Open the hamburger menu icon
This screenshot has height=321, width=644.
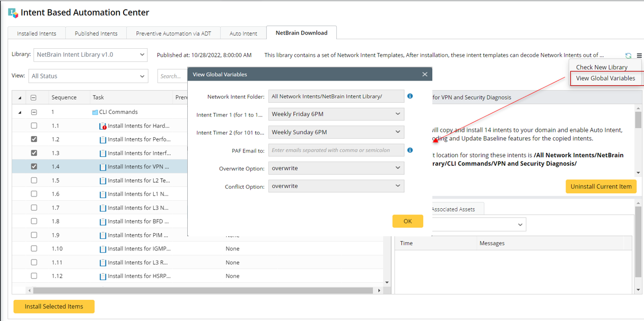[x=639, y=56]
